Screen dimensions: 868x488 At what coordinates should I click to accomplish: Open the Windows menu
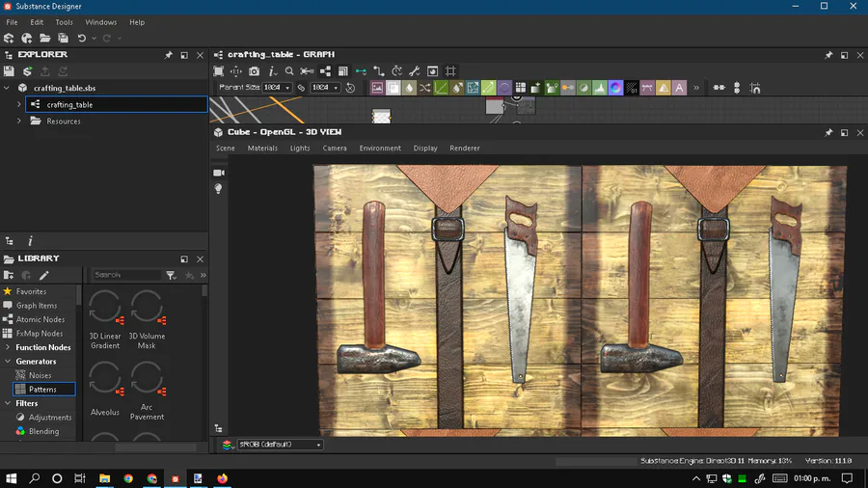101,22
